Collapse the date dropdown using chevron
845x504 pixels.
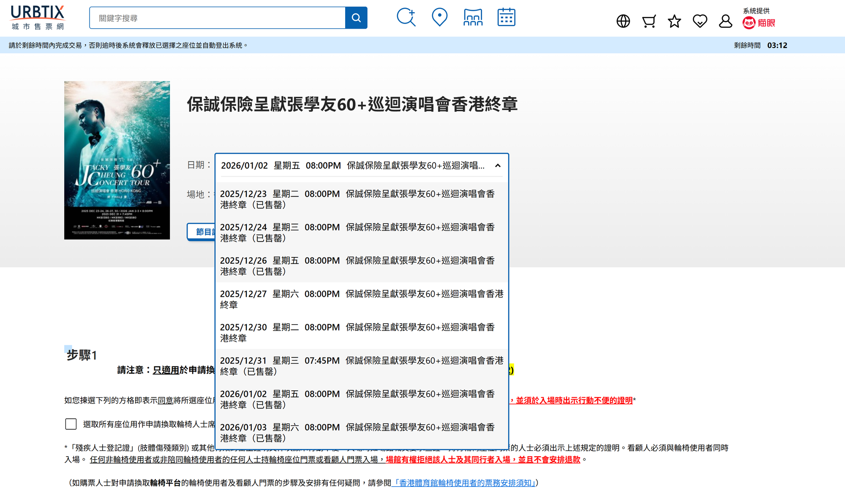coord(498,165)
